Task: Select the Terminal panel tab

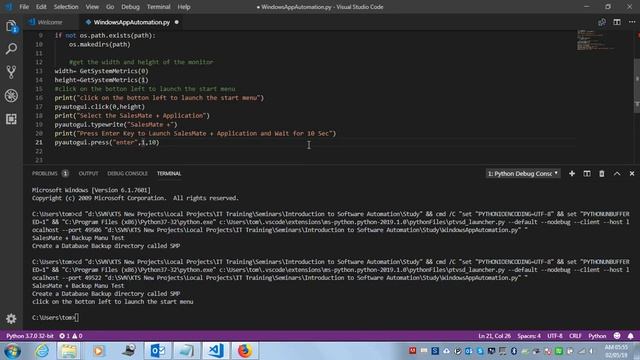Action: click(169, 173)
